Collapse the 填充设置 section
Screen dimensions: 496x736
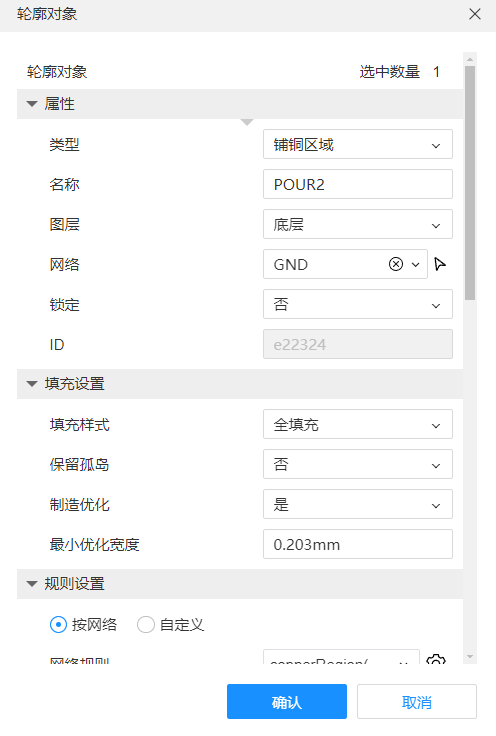32,384
